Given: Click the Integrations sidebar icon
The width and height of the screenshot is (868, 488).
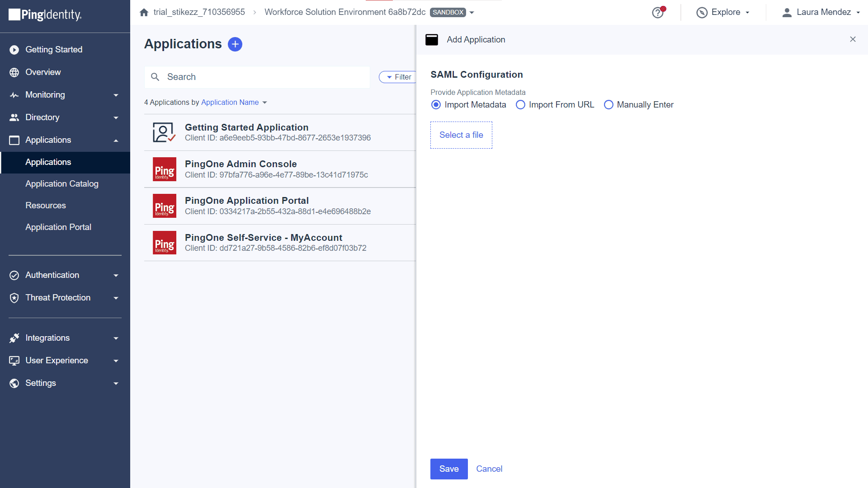Looking at the screenshot, I should point(15,338).
